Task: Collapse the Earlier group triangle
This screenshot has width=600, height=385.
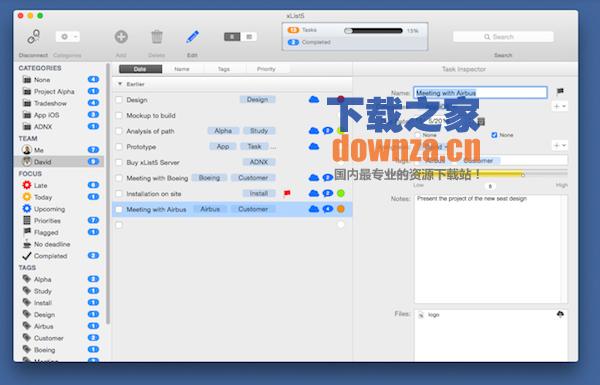Action: pyautogui.click(x=120, y=84)
